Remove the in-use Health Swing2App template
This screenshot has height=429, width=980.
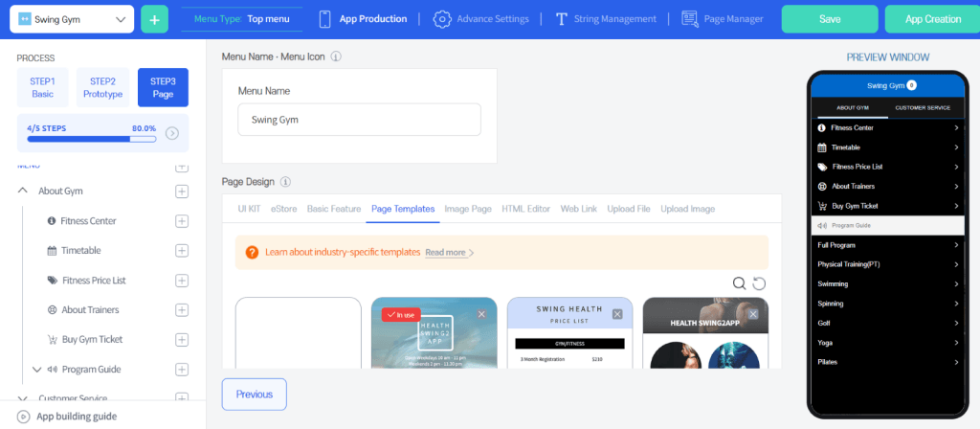pos(481,314)
